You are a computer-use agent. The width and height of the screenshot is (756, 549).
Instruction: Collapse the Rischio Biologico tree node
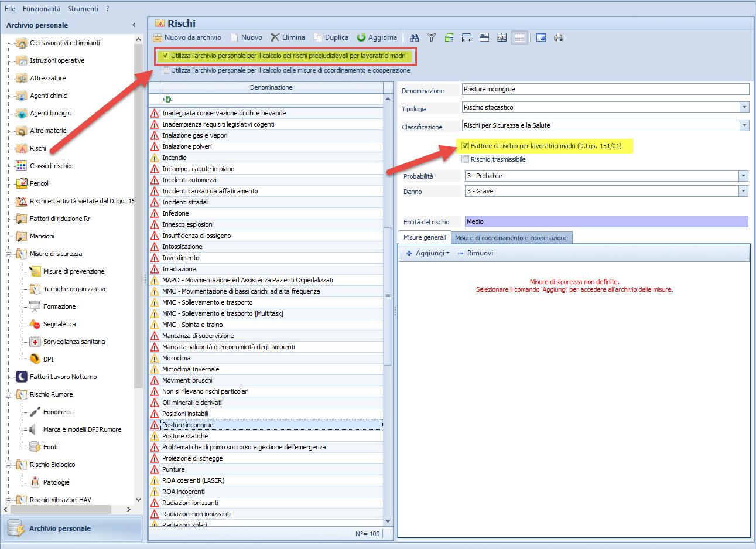9,465
